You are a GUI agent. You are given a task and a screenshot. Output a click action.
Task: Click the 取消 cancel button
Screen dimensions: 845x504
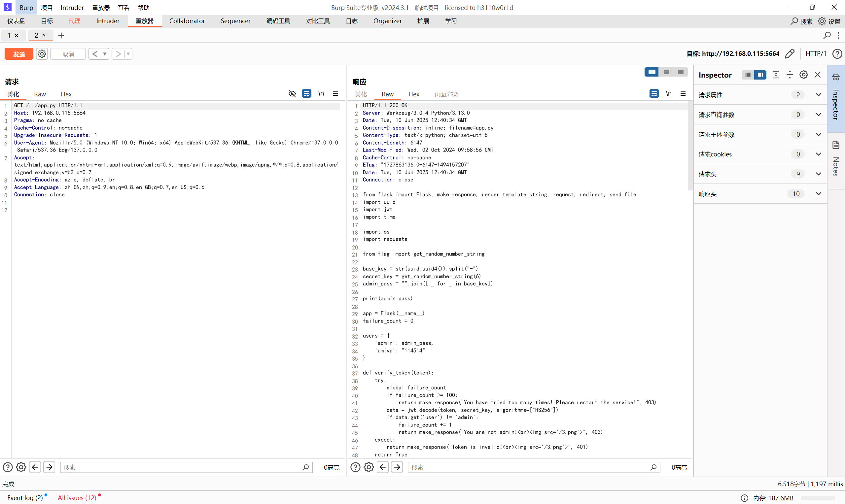68,54
